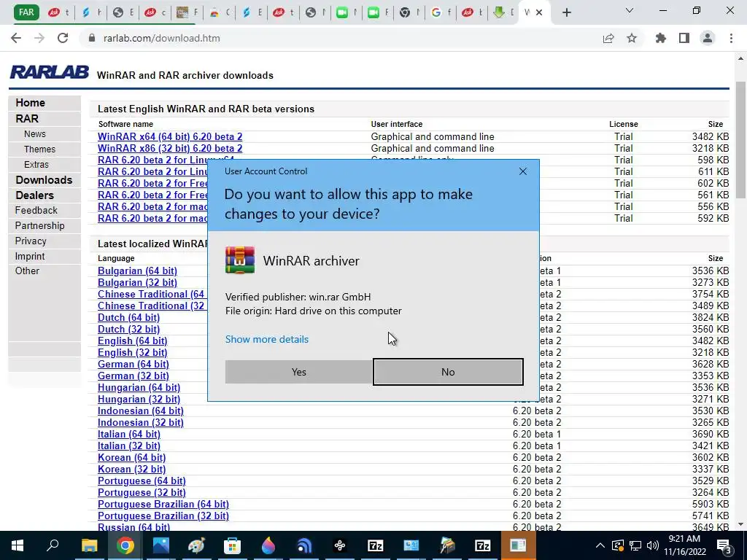
Task: Open the Windows Start menu
Action: (18, 545)
